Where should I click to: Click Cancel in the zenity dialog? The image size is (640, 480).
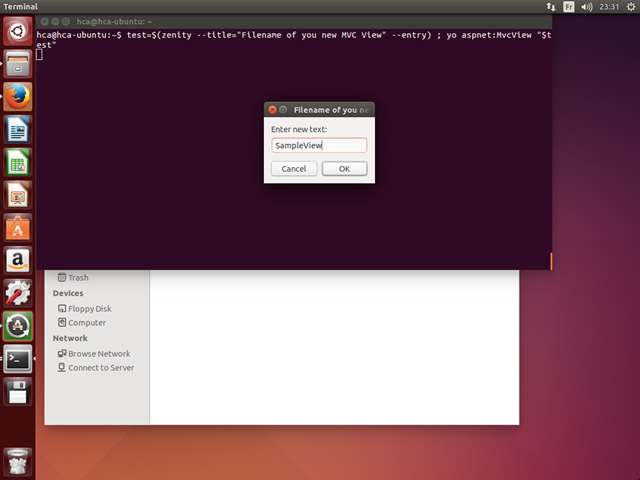(294, 169)
